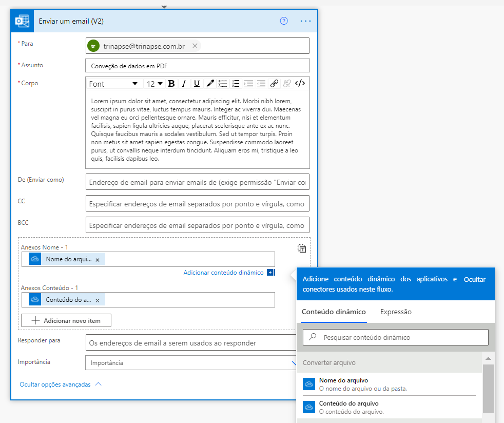The width and height of the screenshot is (504, 423).
Task: Toggle italic formatting in body editor
Action: pyautogui.click(x=183, y=84)
